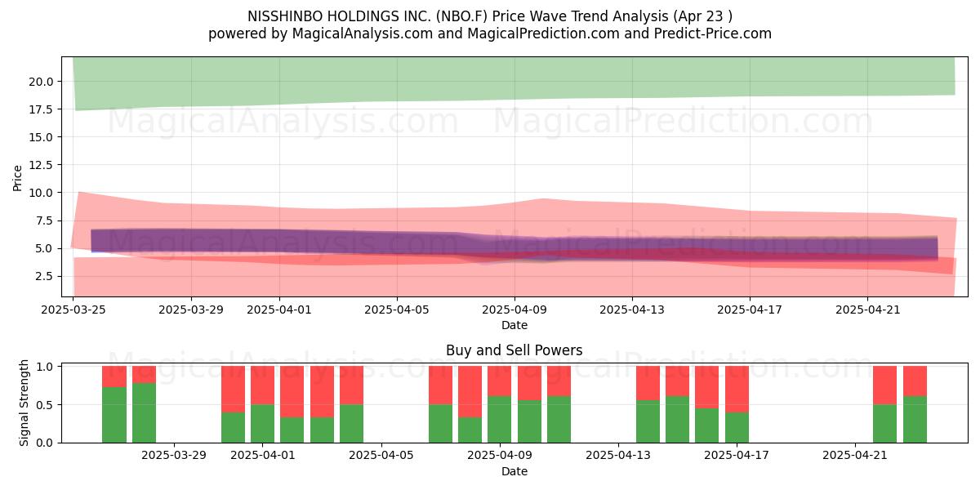Click the 0.5 tick on the Signal Strength axis
This screenshot has width=980, height=490.
click(x=45, y=405)
